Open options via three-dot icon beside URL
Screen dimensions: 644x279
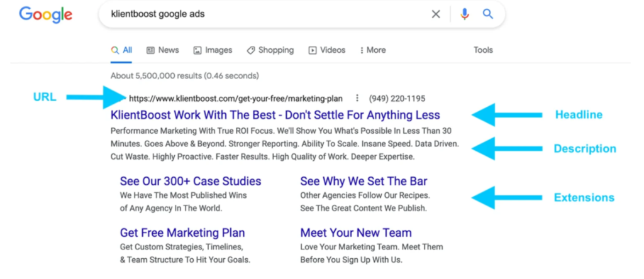(357, 99)
